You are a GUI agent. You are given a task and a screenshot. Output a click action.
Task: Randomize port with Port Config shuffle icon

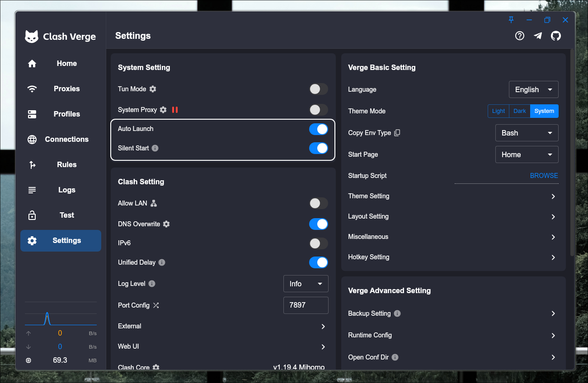click(x=156, y=305)
